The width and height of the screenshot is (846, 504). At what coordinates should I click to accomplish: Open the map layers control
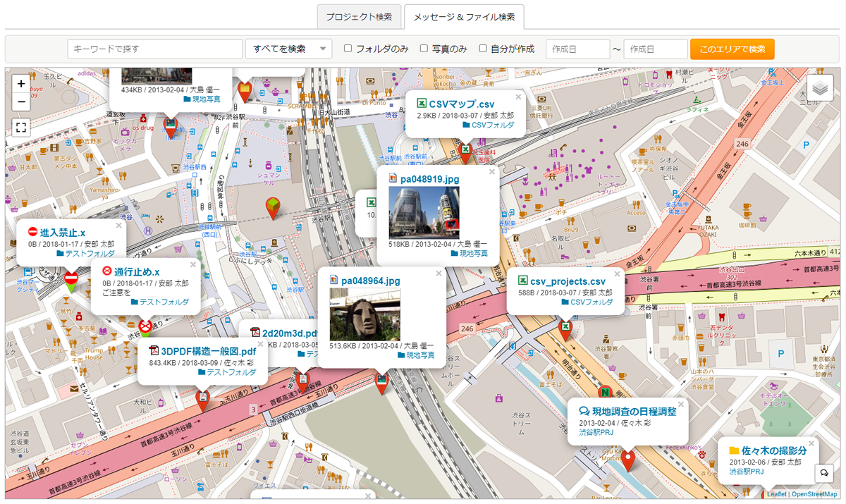[x=820, y=88]
